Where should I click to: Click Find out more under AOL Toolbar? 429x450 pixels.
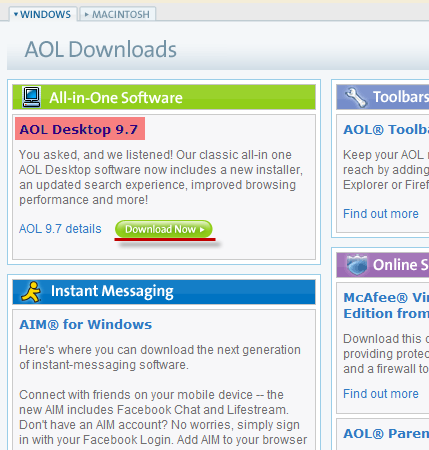(x=381, y=213)
